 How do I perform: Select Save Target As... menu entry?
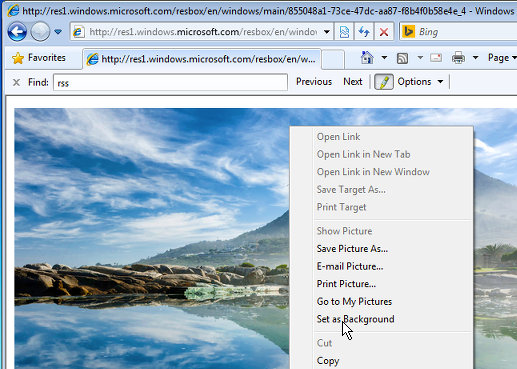[x=351, y=190]
